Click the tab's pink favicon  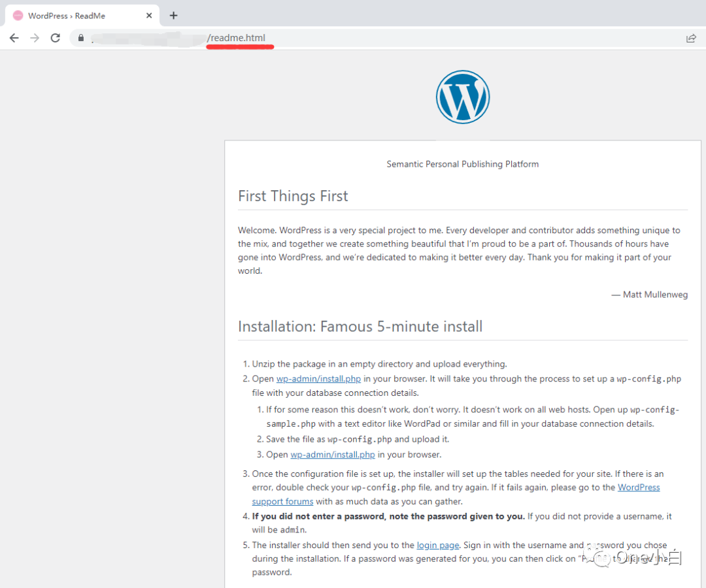[18, 16]
